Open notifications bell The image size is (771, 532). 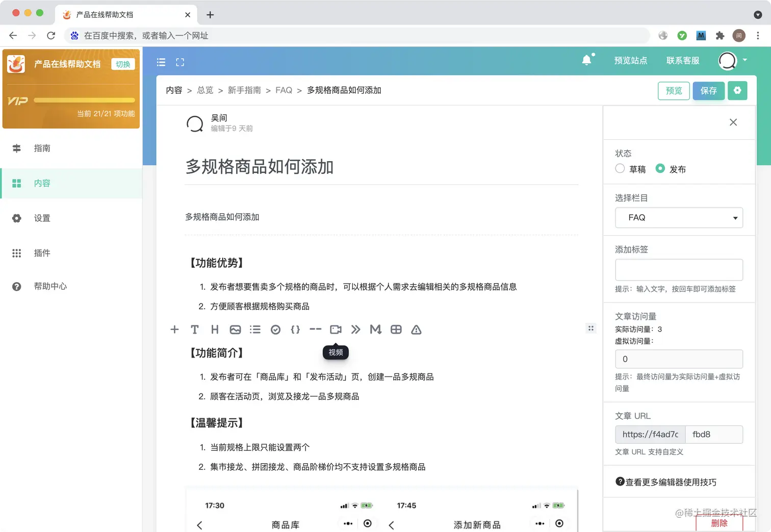point(587,60)
